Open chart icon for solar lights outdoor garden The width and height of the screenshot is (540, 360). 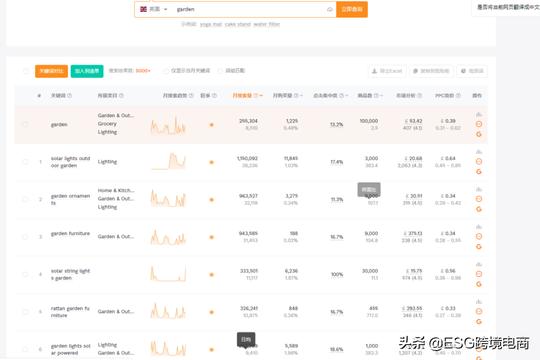(479, 152)
